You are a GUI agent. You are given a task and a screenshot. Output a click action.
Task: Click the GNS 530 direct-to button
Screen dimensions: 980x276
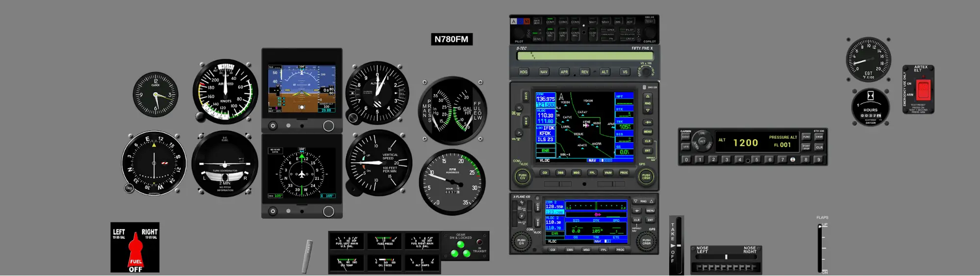(x=648, y=122)
